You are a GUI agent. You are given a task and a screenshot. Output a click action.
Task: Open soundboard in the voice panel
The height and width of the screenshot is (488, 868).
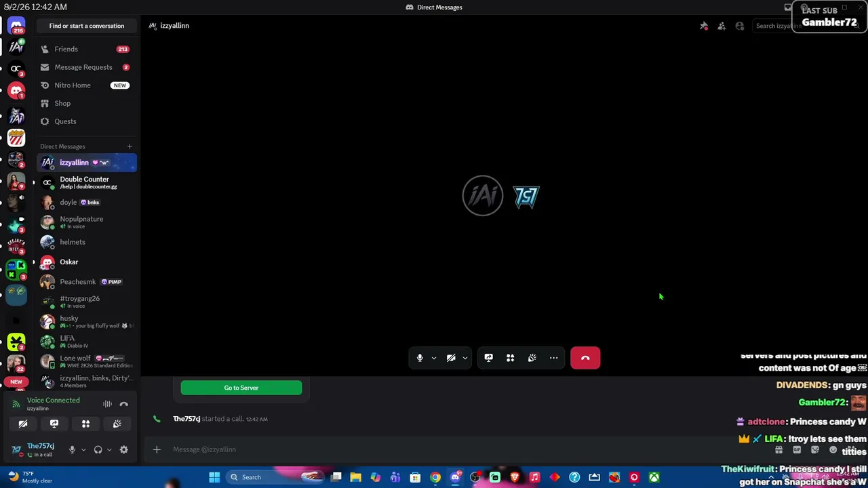[x=117, y=424]
